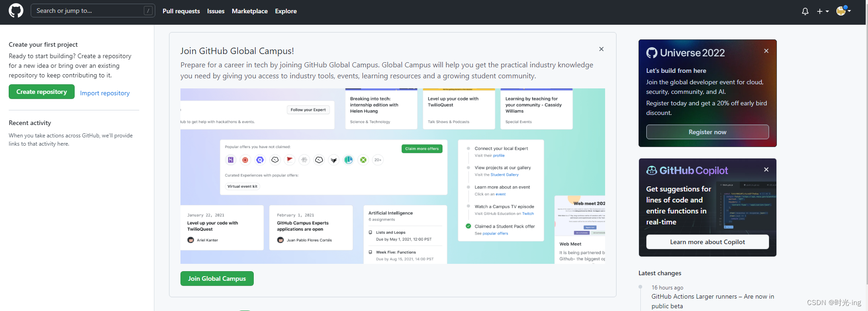Open the GitHub Actions Larger runners changelog entry
The image size is (868, 311).
[x=713, y=301]
